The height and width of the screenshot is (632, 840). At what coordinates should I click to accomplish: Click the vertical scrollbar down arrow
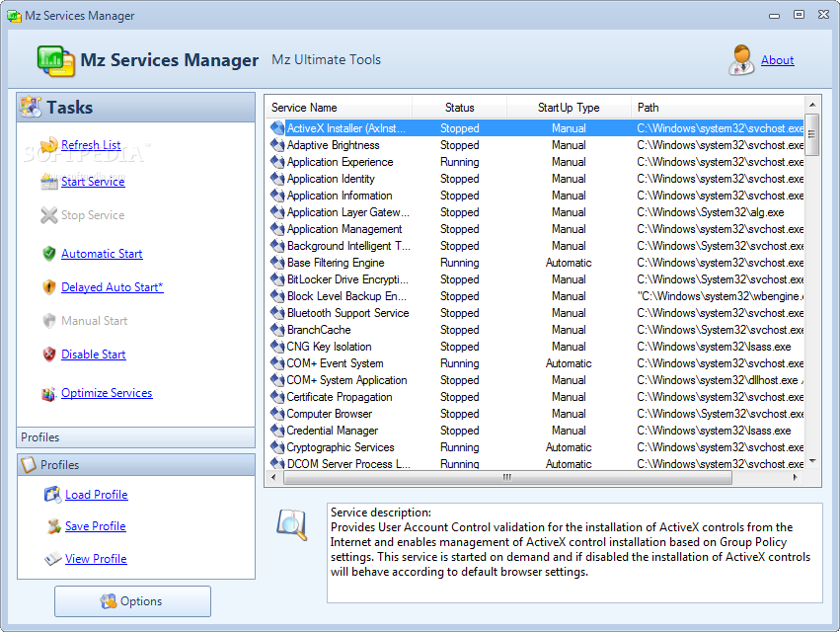click(x=812, y=461)
